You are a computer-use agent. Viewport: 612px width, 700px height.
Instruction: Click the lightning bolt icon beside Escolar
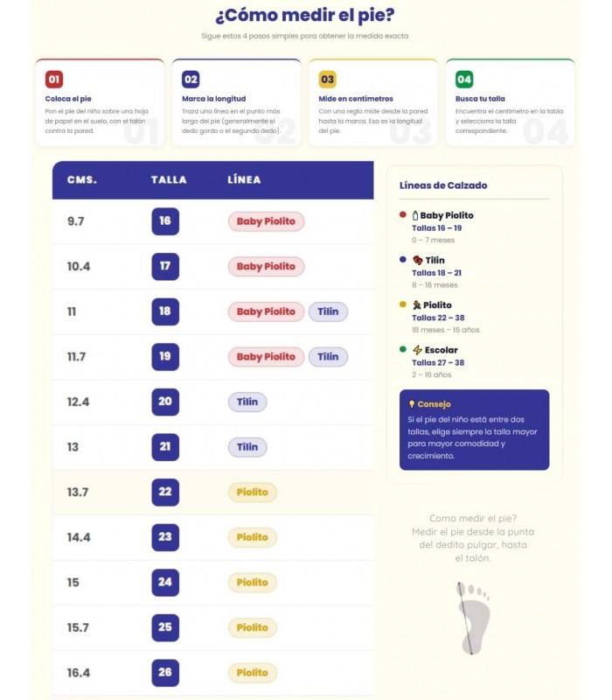click(x=417, y=350)
